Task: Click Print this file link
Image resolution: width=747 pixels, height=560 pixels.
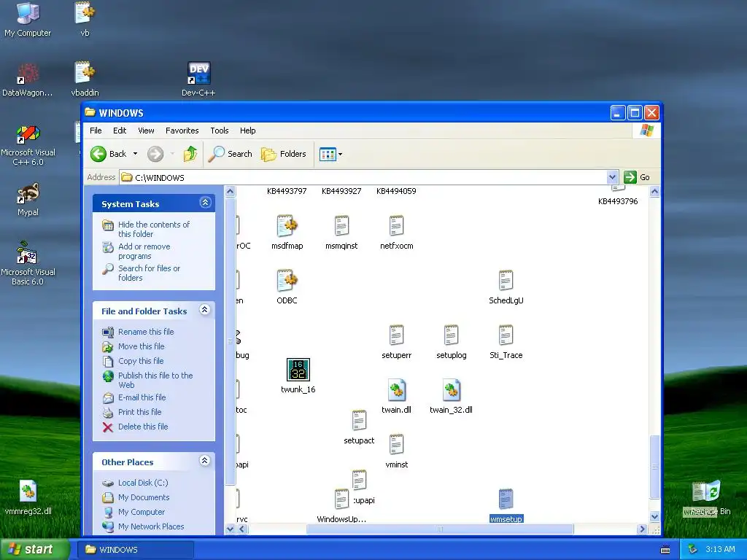Action: [139, 412]
